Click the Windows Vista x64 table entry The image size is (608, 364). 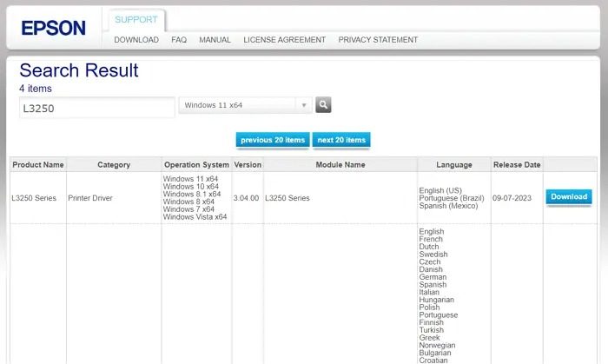coord(195,216)
